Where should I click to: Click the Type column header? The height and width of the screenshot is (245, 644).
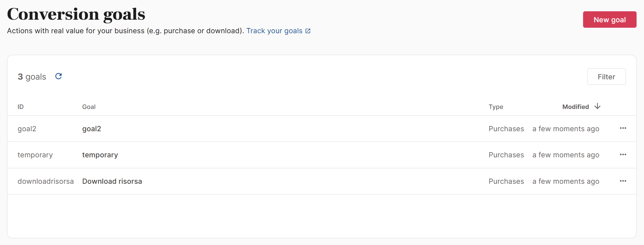pyautogui.click(x=496, y=107)
